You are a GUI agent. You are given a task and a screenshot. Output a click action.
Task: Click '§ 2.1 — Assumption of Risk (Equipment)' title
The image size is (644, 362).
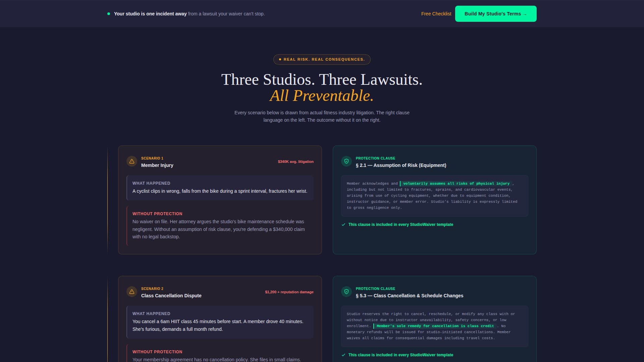coord(401,165)
